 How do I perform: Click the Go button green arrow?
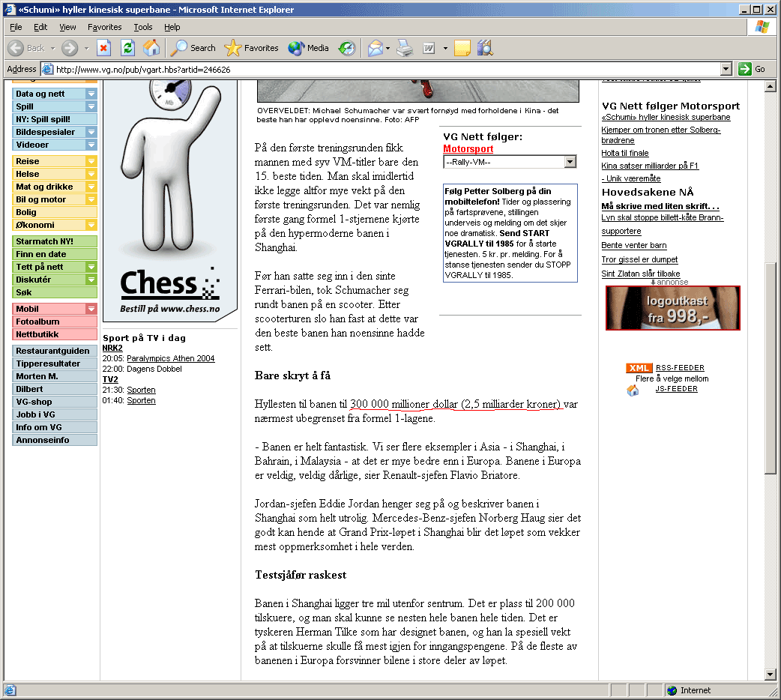tap(745, 69)
